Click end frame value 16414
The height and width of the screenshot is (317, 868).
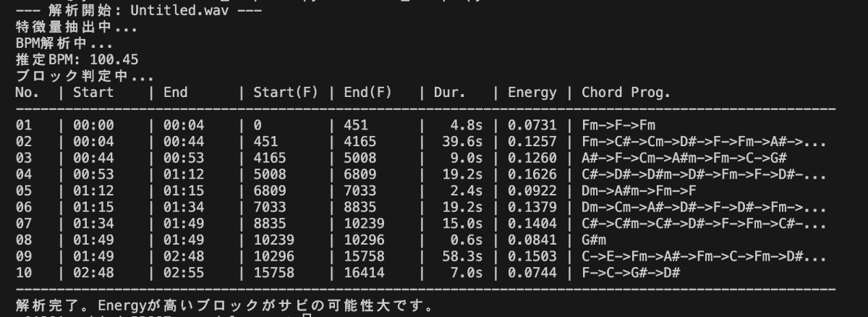pos(364,271)
